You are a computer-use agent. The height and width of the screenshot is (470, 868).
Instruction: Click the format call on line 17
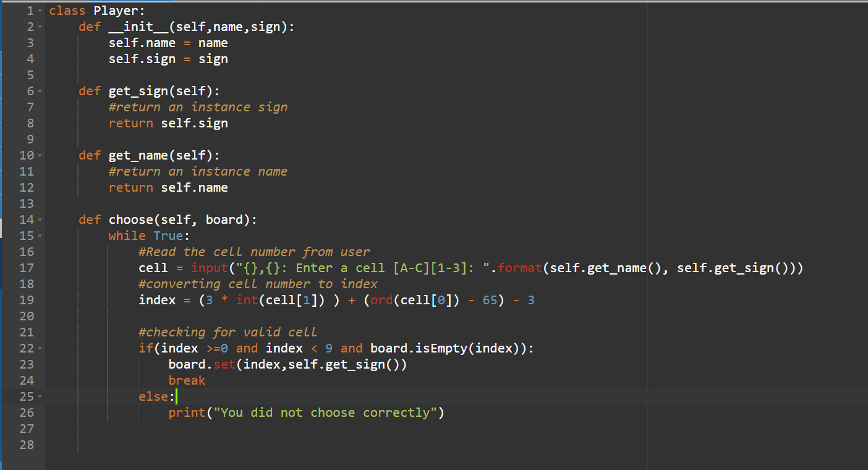coord(519,267)
